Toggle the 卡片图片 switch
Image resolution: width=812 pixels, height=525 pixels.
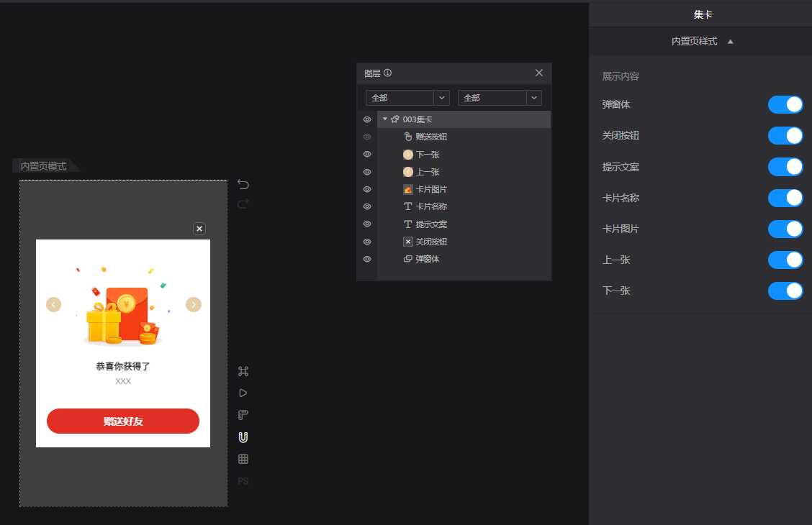[785, 229]
